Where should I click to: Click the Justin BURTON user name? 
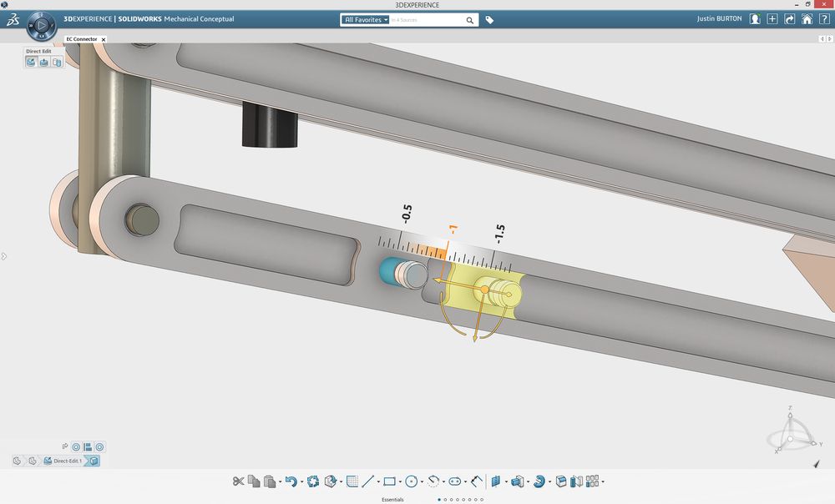click(718, 19)
